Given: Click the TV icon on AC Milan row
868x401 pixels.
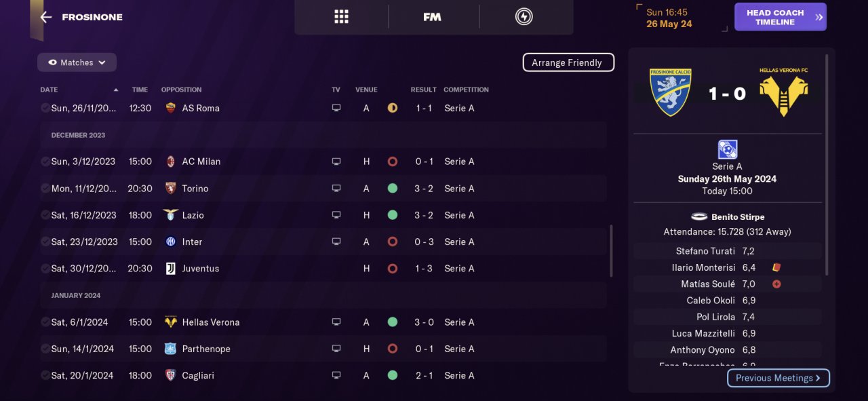Looking at the screenshot, I should [336, 161].
